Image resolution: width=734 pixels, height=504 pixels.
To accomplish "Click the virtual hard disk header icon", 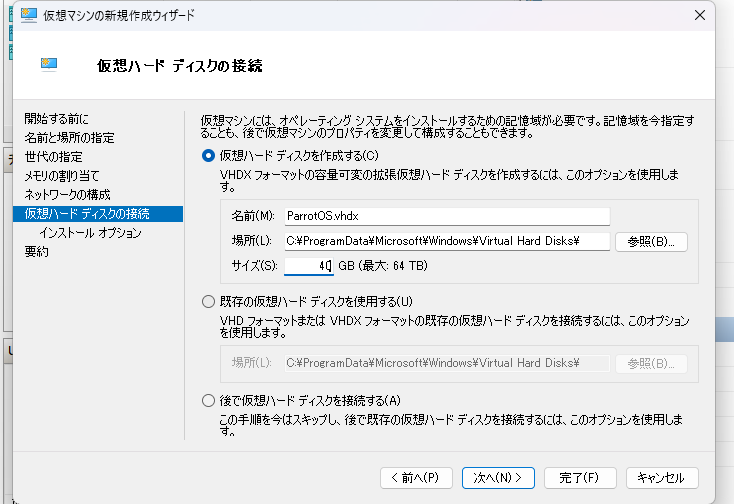I will [49, 65].
